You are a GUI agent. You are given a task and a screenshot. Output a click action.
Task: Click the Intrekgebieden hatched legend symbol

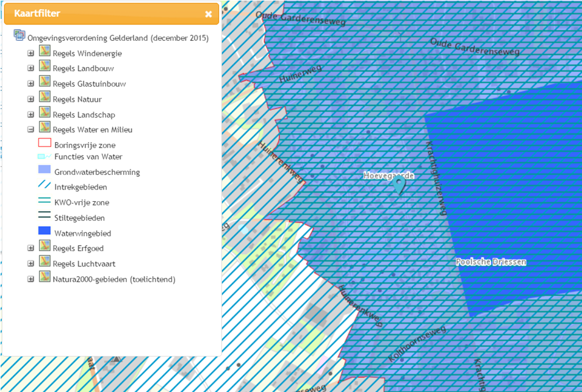point(44,186)
